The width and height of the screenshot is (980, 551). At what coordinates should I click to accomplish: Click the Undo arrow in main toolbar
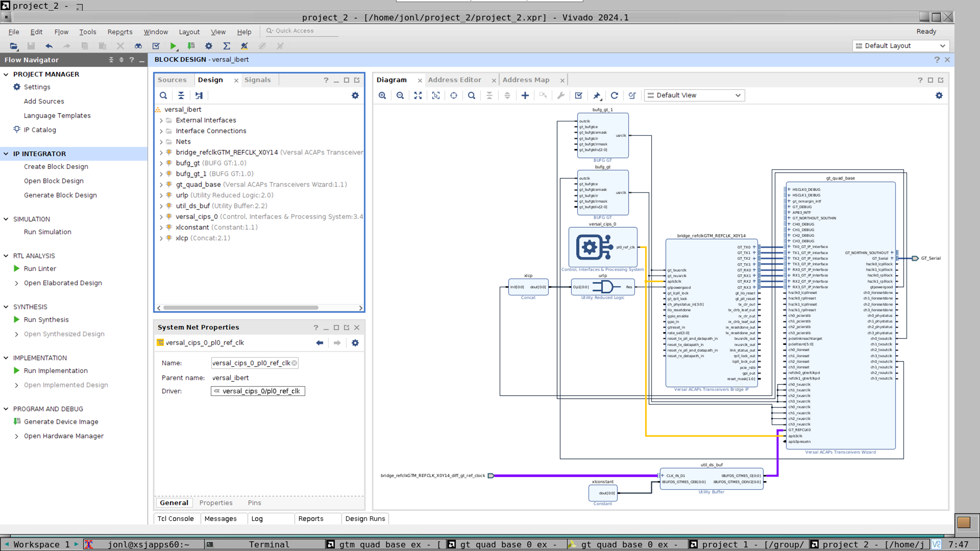pos(49,46)
